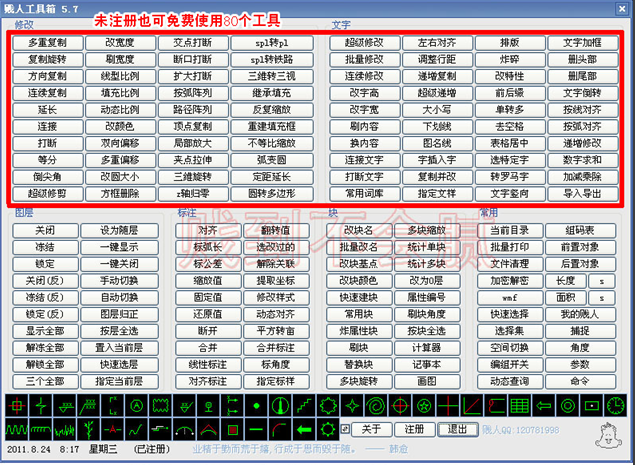Click the red filled square icon
The width and height of the screenshot is (635, 465).
click(232, 429)
